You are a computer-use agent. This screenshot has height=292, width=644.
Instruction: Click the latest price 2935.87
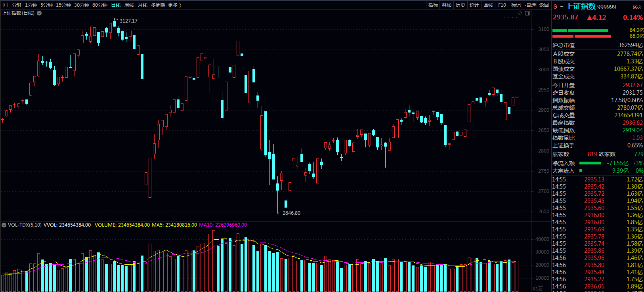click(566, 17)
